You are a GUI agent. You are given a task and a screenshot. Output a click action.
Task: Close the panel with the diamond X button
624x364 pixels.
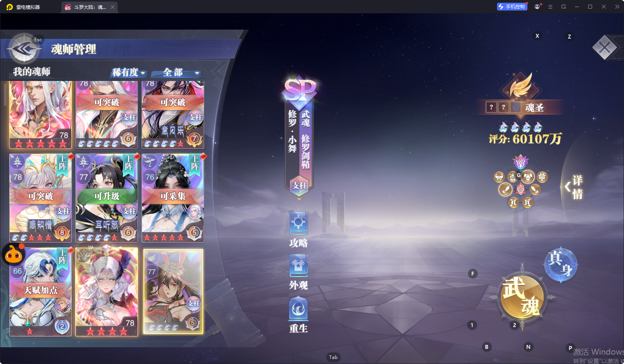coord(605,47)
